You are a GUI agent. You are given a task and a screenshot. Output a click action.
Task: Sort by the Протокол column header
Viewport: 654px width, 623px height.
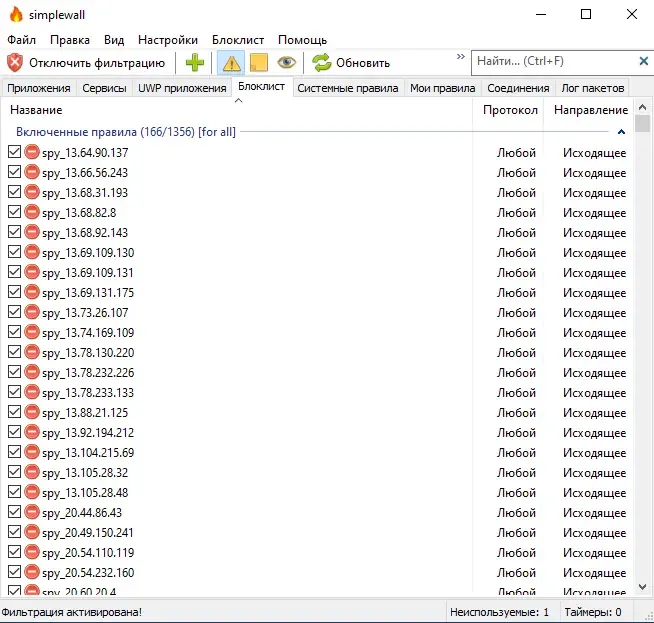[x=510, y=110]
